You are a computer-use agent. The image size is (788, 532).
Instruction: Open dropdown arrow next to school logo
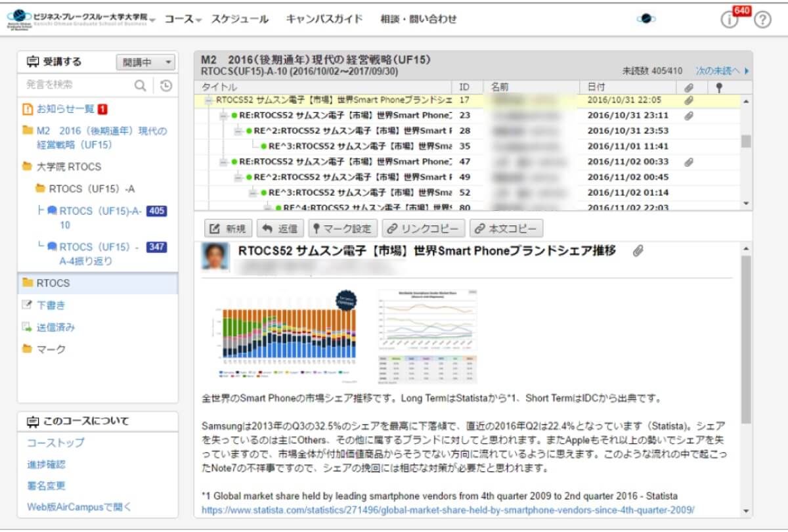(152, 20)
